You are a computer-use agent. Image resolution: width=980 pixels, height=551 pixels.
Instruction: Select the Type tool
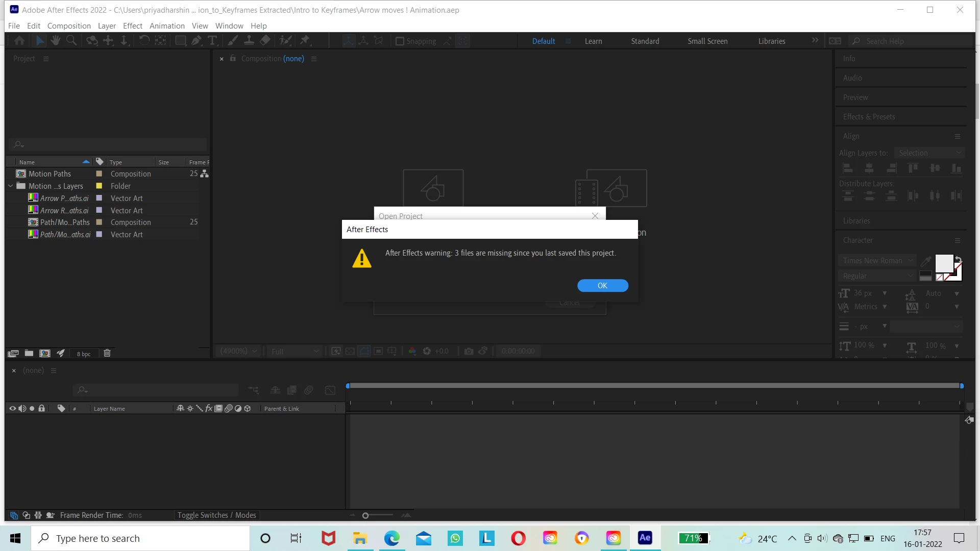pos(212,41)
